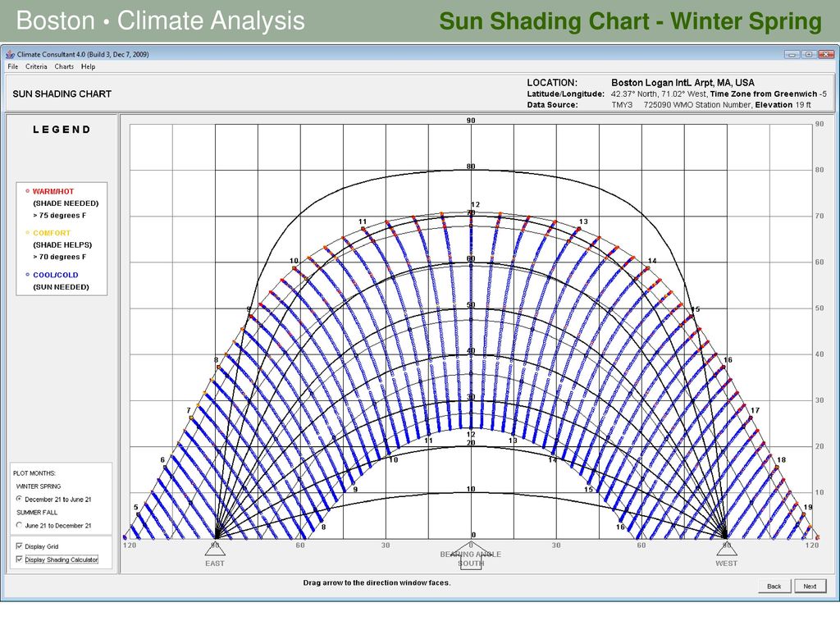Click the 'SUN SHADING CHART' heading text
The width and height of the screenshot is (840, 630).
[62, 94]
